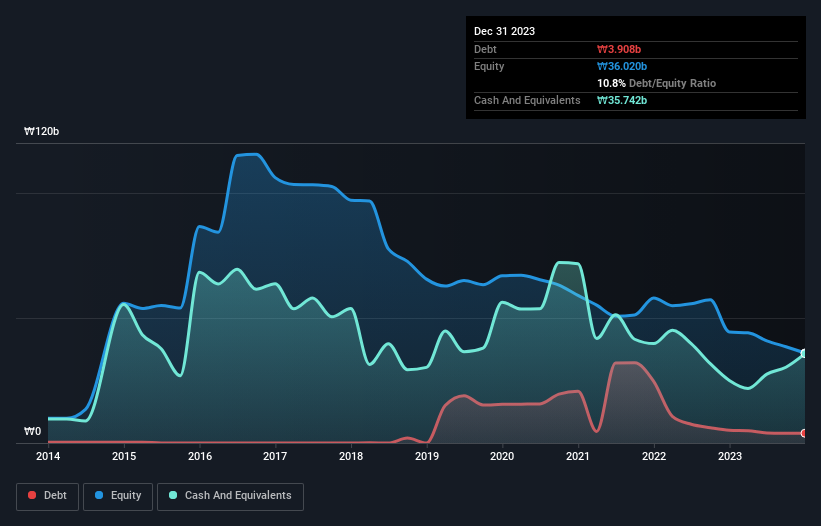
Task: Click the 2018 x-axis label
Action: [351, 456]
